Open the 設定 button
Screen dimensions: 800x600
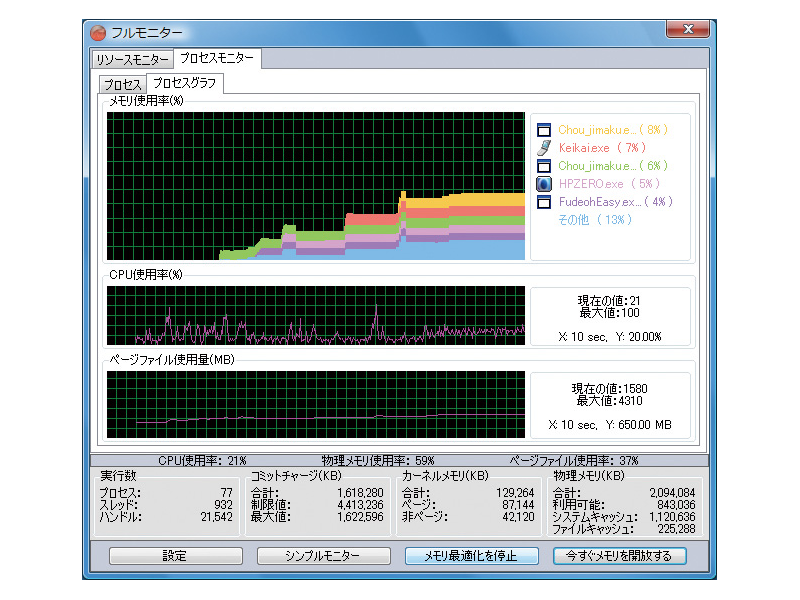point(174,556)
